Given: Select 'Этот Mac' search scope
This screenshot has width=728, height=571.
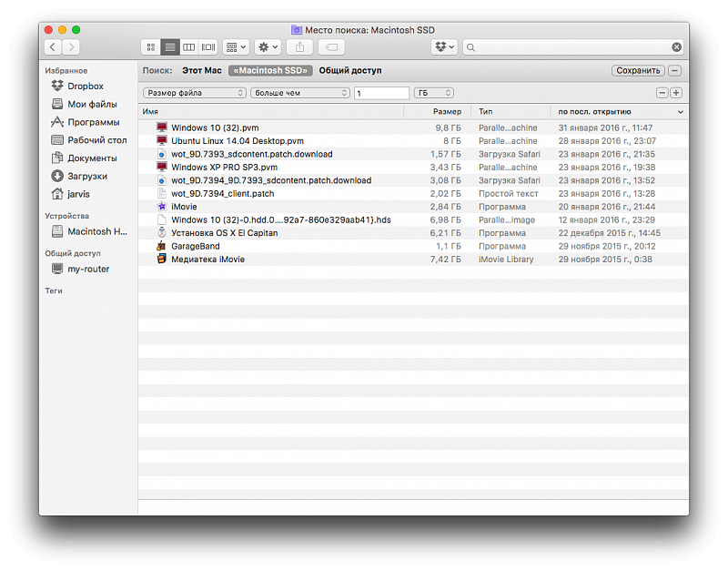Looking at the screenshot, I should click(201, 70).
